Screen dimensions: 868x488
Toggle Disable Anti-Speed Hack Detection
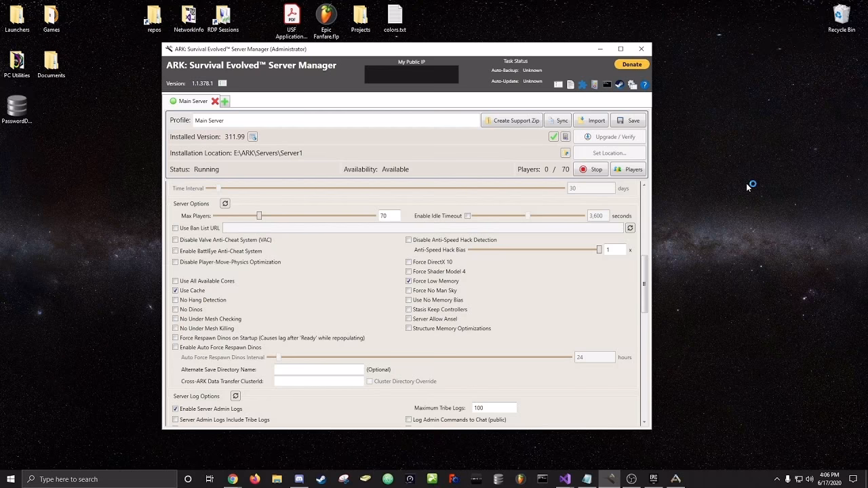click(409, 240)
